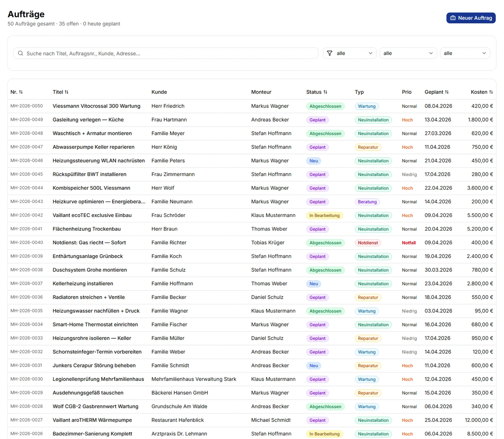Sort by Geplant date sort icon
The width and height of the screenshot is (504, 439).
tap(447, 92)
